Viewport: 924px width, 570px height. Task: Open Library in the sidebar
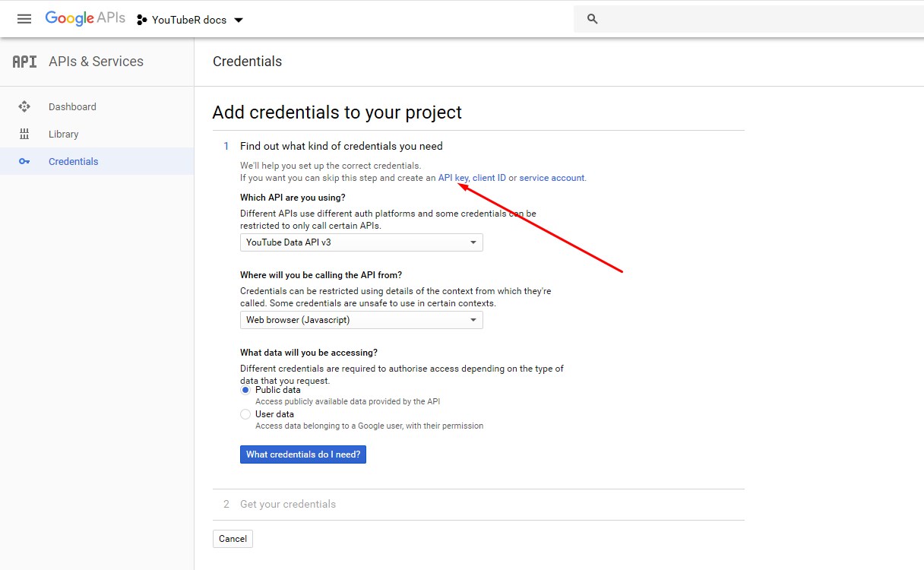tap(64, 135)
